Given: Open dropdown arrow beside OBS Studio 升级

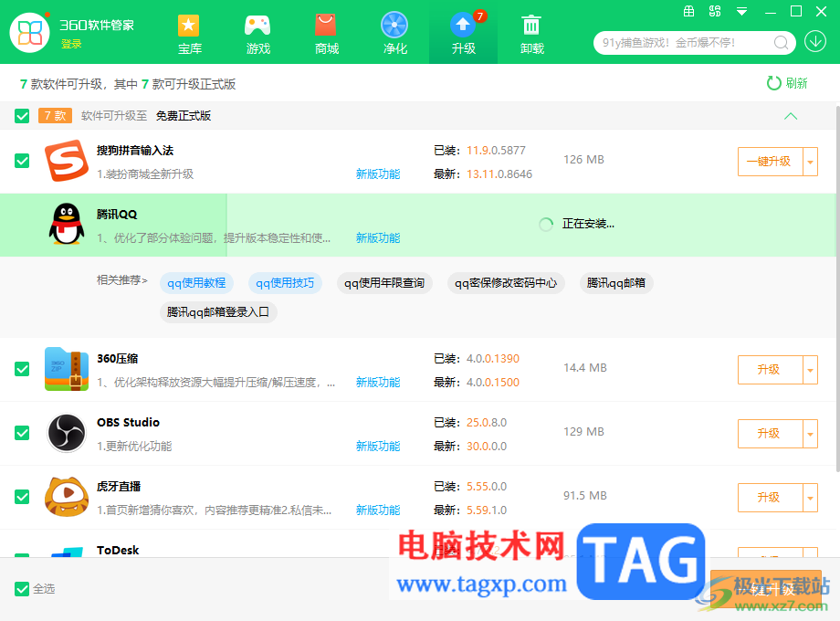Looking at the screenshot, I should (x=811, y=434).
